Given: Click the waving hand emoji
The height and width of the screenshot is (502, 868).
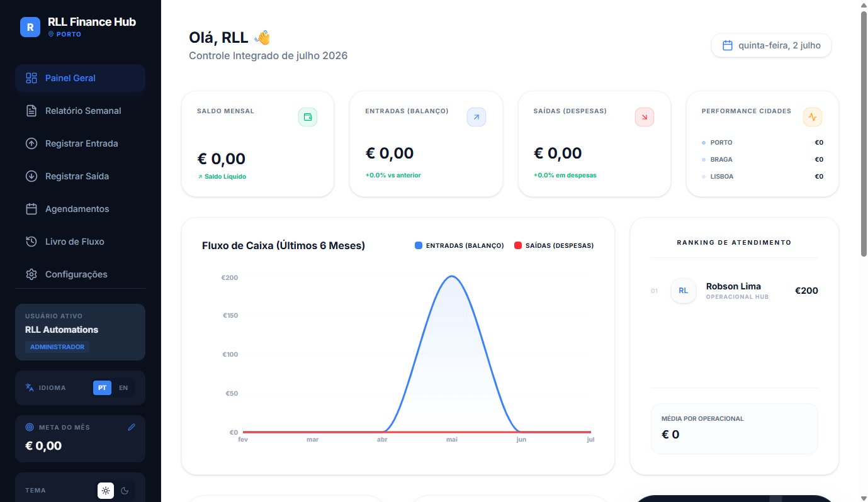Looking at the screenshot, I should coord(262,38).
